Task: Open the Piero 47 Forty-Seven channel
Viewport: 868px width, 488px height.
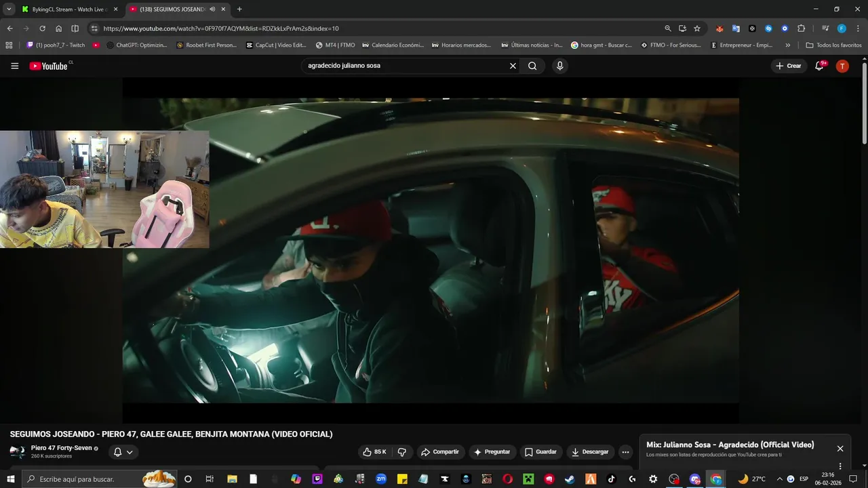Action: pos(61,448)
